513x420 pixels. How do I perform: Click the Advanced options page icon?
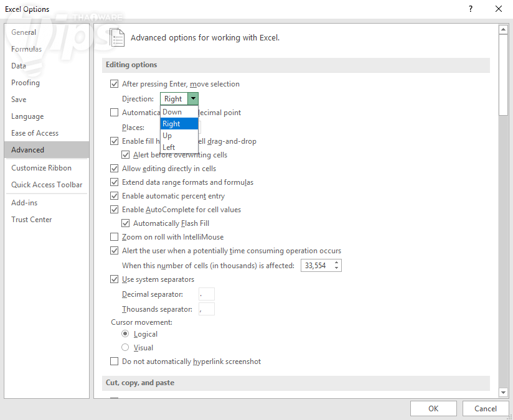pyautogui.click(x=117, y=37)
